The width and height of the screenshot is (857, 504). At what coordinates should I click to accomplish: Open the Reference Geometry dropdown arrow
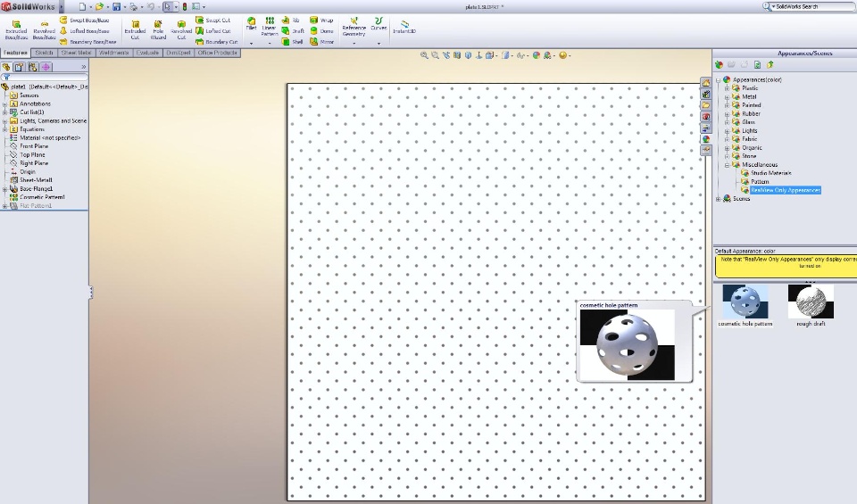pyautogui.click(x=354, y=43)
